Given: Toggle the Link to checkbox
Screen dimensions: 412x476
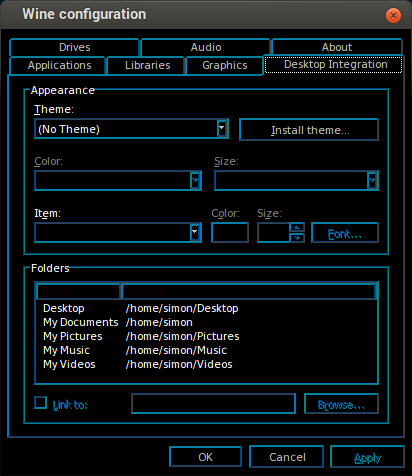Looking at the screenshot, I should pyautogui.click(x=41, y=403).
